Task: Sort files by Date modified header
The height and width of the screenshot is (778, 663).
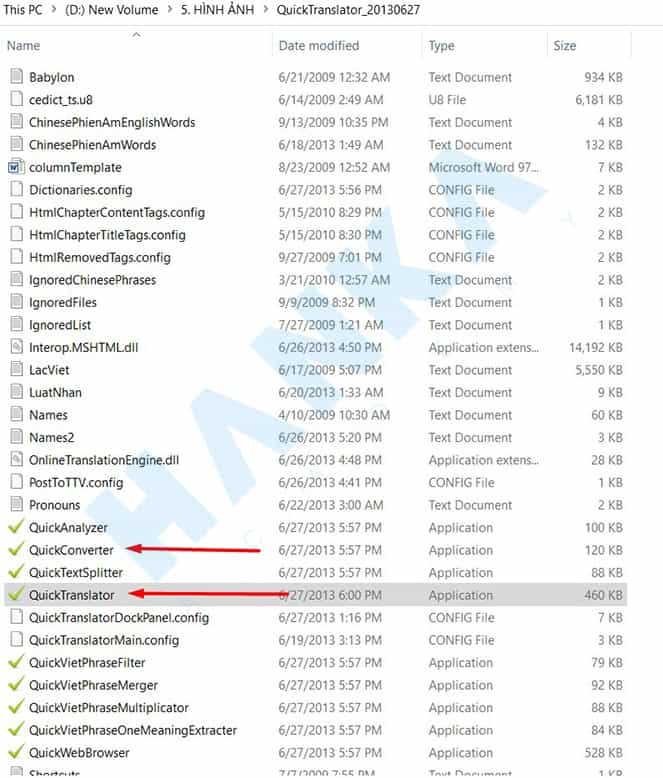Action: click(319, 46)
